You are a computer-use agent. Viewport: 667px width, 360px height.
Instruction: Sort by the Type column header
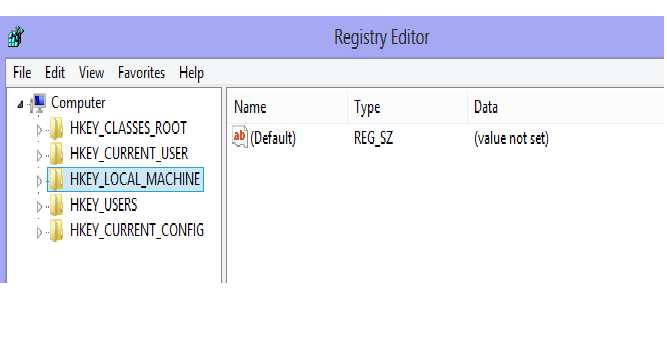pyautogui.click(x=408, y=107)
